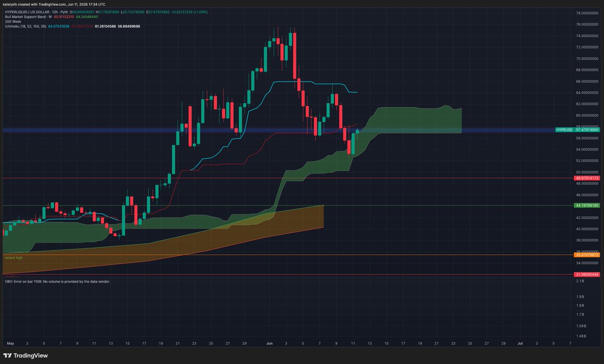Click the 52.00000000 price axis label
The width and height of the screenshot is (604, 364).
587,161
